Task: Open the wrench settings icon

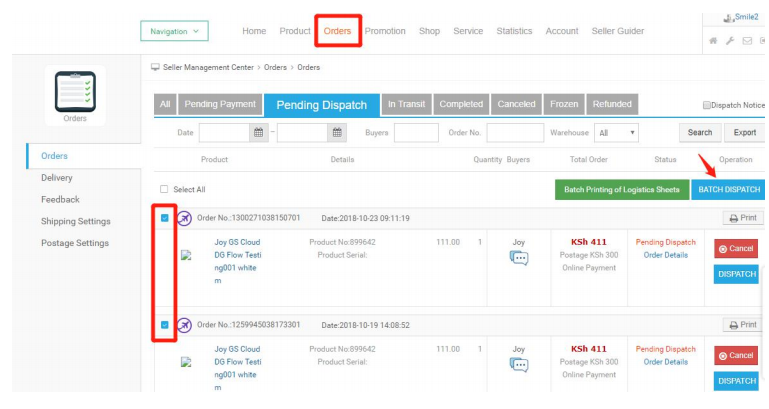Action: point(730,41)
